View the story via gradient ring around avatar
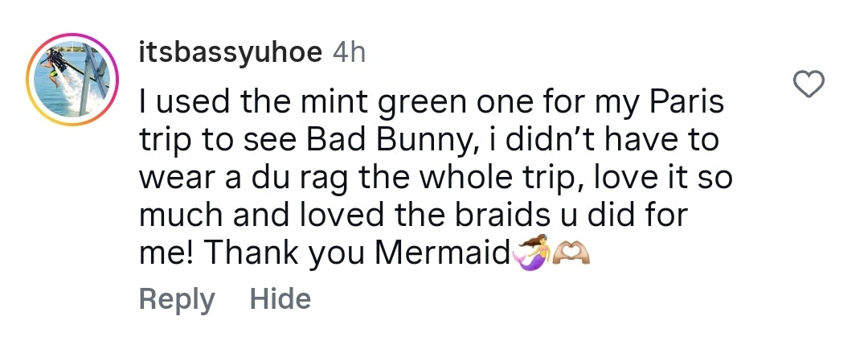This screenshot has height=341, width=868. [x=72, y=79]
